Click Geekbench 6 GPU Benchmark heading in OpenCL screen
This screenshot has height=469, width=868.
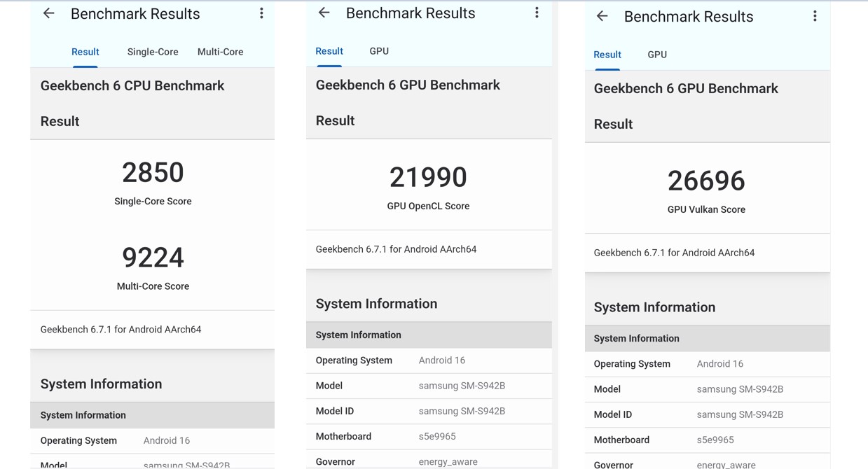408,85
